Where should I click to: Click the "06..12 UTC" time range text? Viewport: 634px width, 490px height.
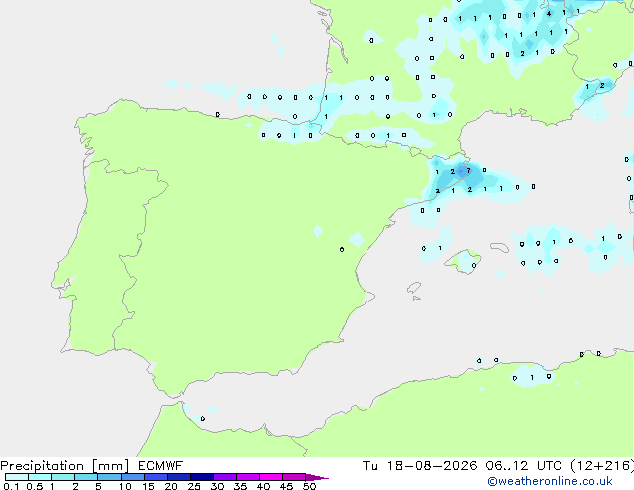point(524,466)
